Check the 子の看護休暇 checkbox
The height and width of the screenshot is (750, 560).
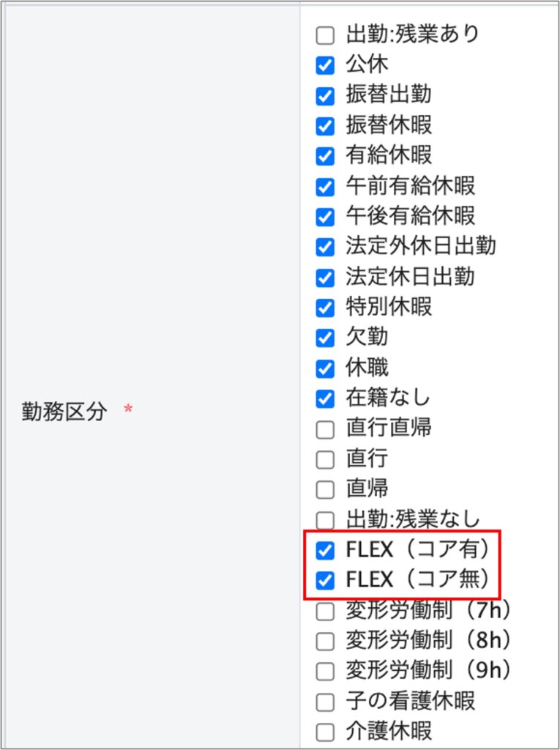325,702
